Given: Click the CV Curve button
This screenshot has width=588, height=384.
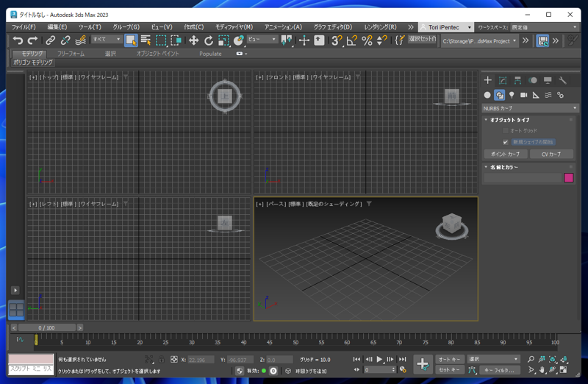Looking at the screenshot, I should tap(551, 154).
